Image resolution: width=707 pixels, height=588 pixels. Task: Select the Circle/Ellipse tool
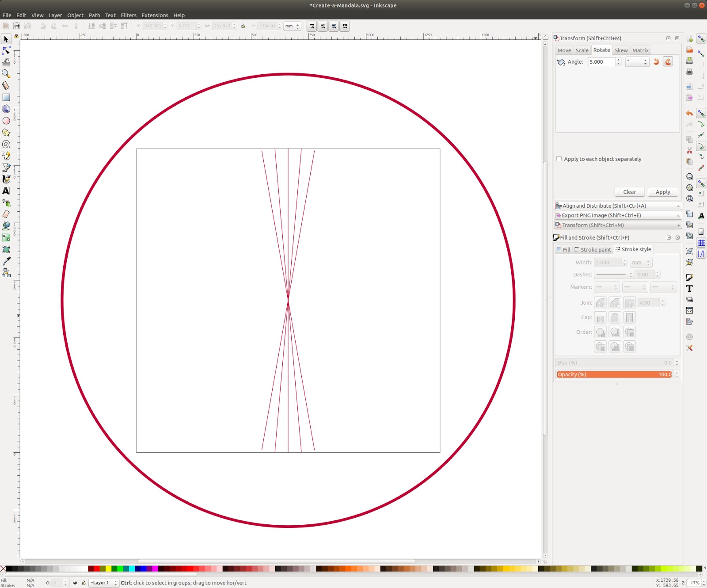click(x=6, y=121)
